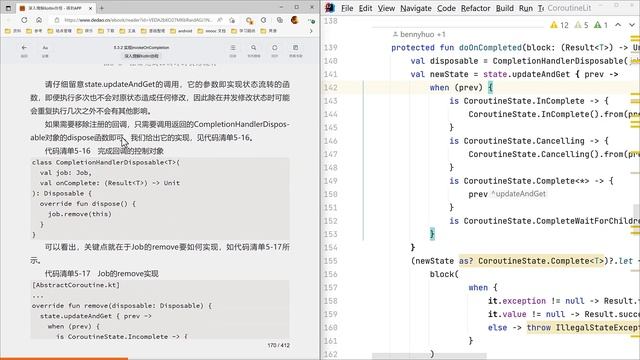Open the Edit menu in IntelliJ
This screenshot has height=360, width=640.
point(365,8)
